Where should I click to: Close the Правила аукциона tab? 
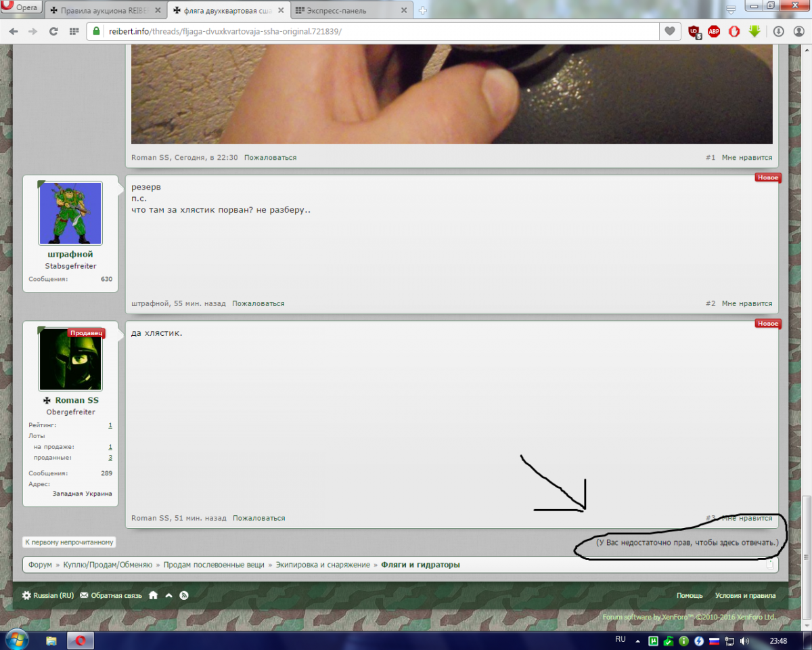click(x=158, y=11)
